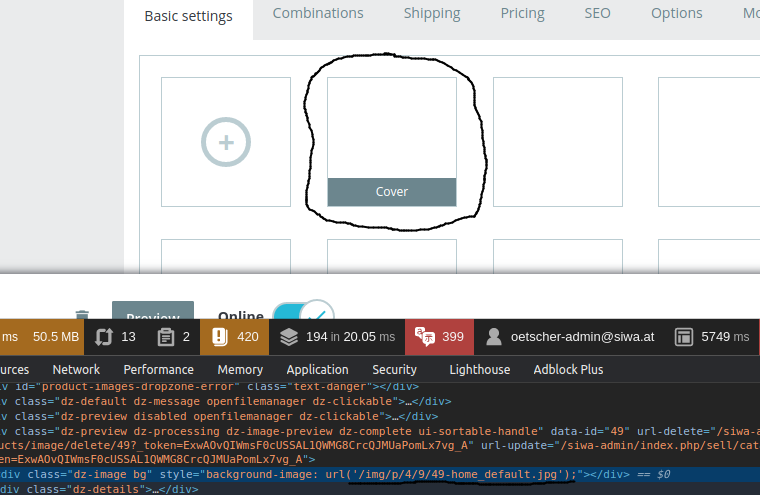Switch to the Shipping tab
Image resolution: width=760 pixels, height=495 pixels.
(432, 13)
